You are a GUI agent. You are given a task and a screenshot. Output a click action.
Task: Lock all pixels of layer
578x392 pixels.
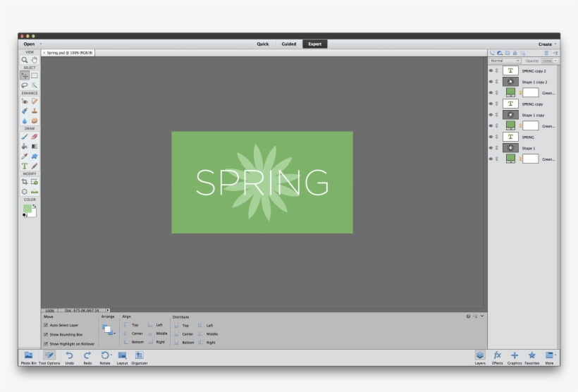pos(515,53)
